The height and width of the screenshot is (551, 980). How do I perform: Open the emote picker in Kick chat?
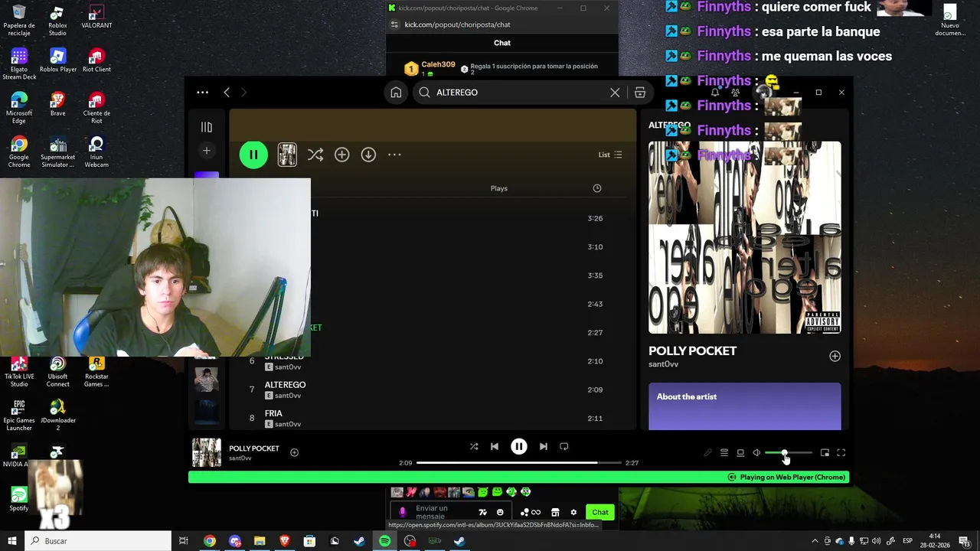tap(500, 513)
